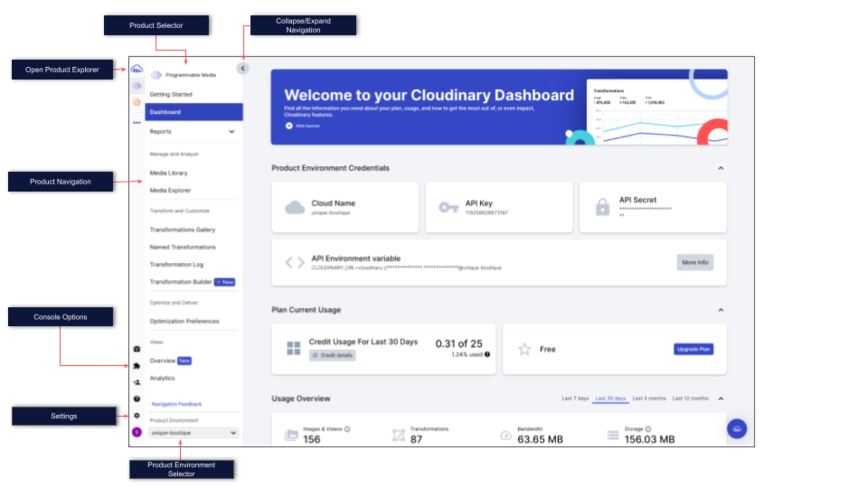
Task: Collapse the left navigation panel
Action: point(242,67)
